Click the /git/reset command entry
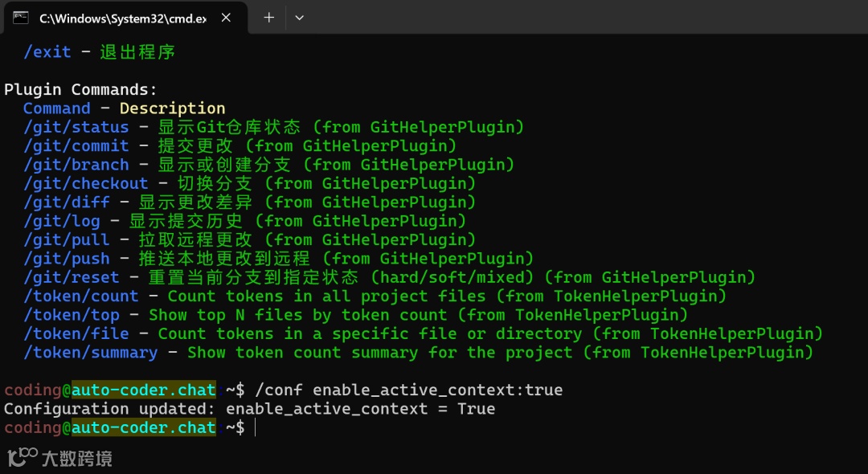The height and width of the screenshot is (474, 868). (72, 277)
